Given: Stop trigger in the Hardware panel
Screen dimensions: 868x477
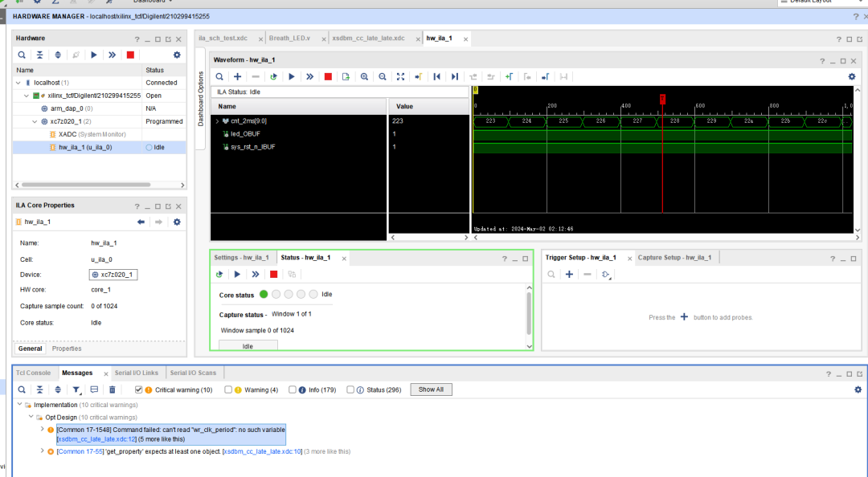Looking at the screenshot, I should (131, 55).
